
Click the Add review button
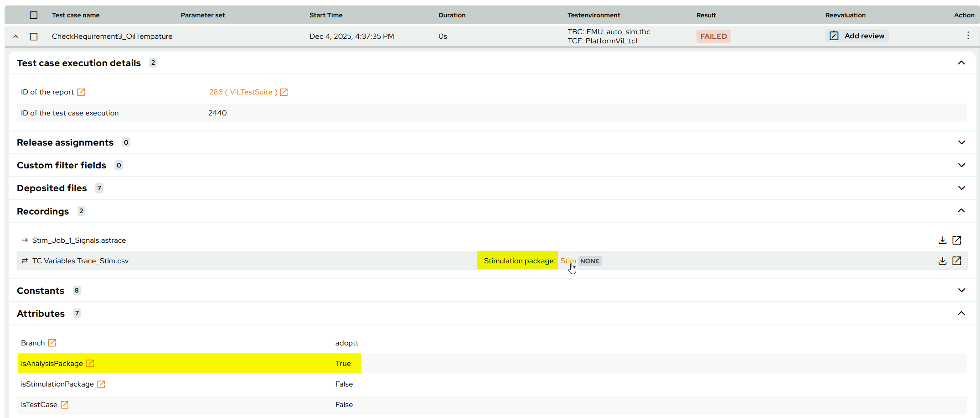tap(857, 36)
